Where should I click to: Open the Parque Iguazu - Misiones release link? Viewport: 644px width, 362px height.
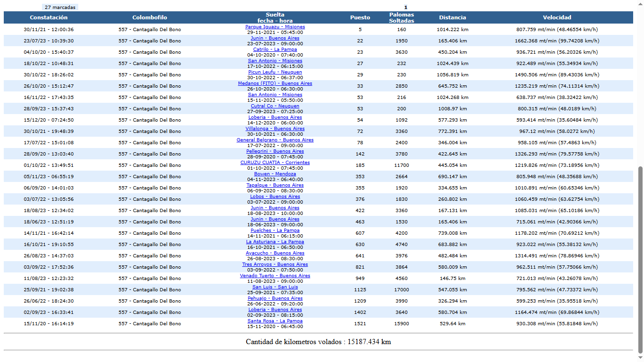point(275,27)
